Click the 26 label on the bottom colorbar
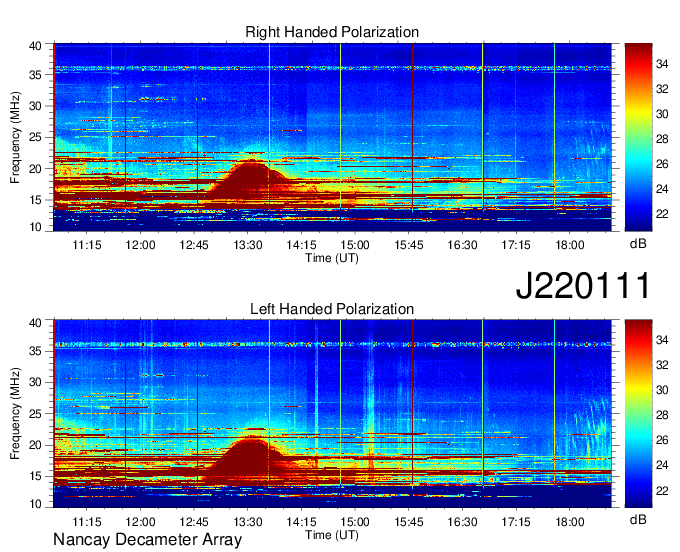 662,440
